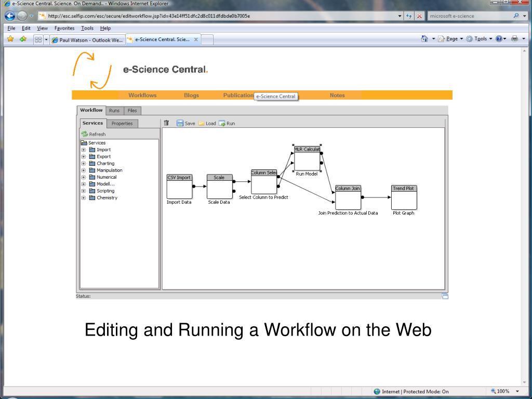Image resolution: width=532 pixels, height=399 pixels.
Task: Select the CSV Import workflow block
Action: [x=179, y=187]
